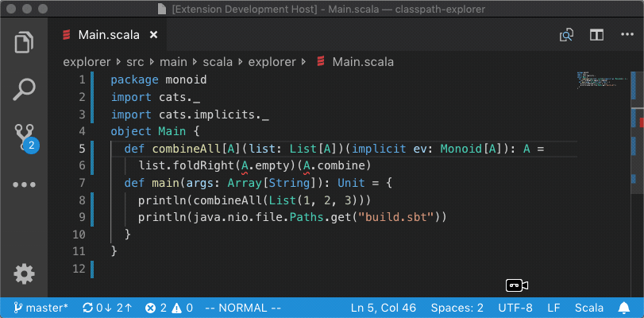Viewport: 644px width, 318px height.
Task: Click the src breadcrumb segment
Action: 135,62
